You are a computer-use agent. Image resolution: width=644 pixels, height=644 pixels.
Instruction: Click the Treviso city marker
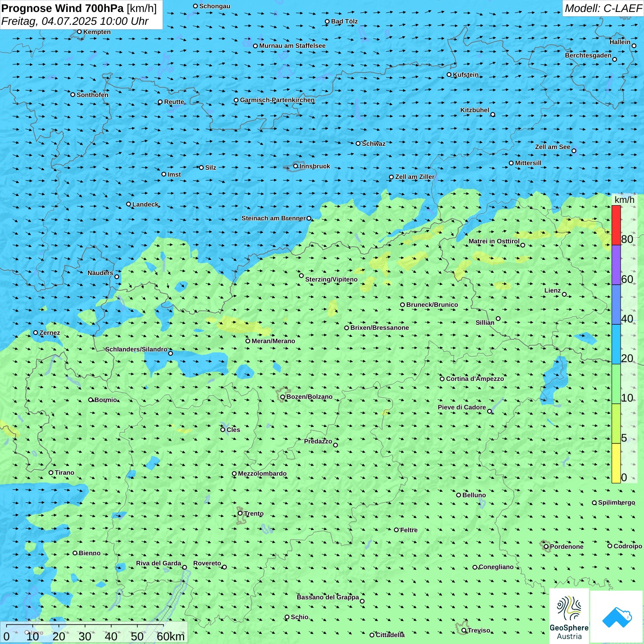(464, 631)
